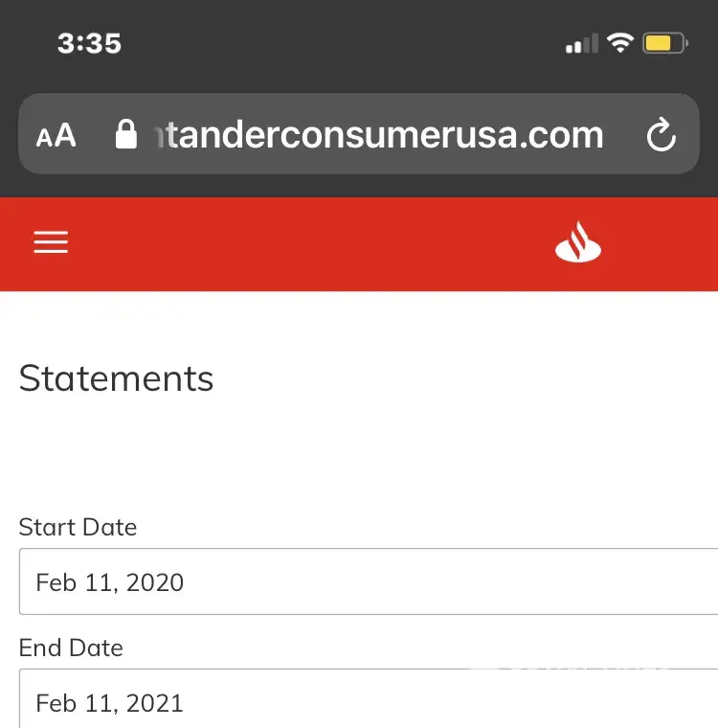Screen dimensions: 718x728
Task: Click the Statements page heading
Action: pos(116,378)
